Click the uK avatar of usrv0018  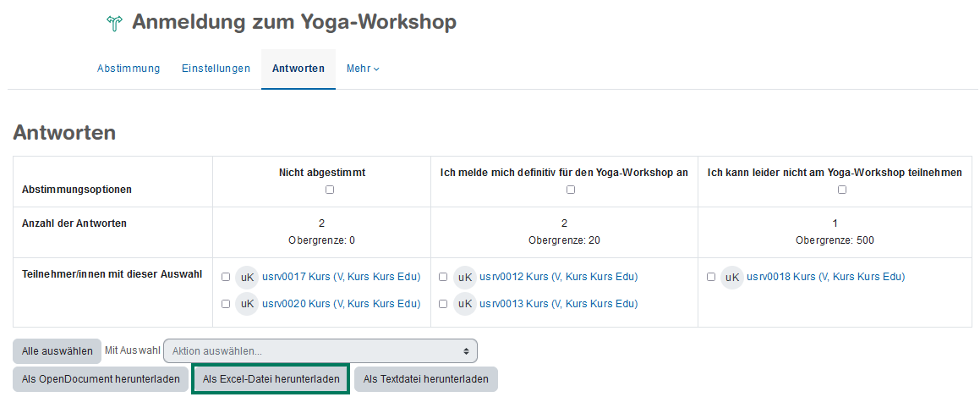pyautogui.click(x=731, y=277)
